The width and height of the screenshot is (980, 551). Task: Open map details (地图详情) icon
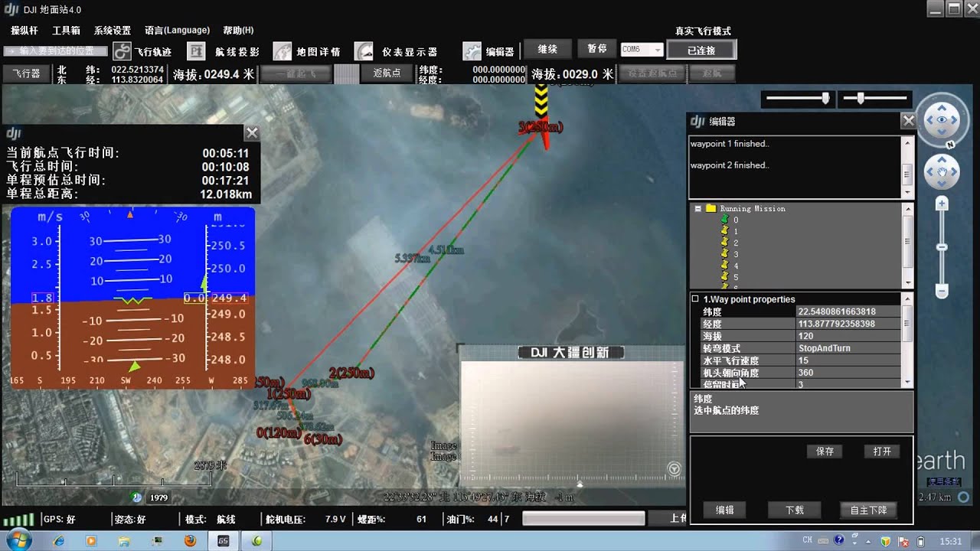click(283, 51)
